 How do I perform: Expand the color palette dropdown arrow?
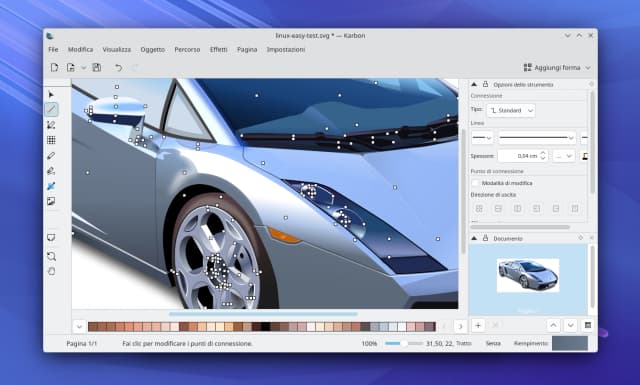[x=79, y=327]
